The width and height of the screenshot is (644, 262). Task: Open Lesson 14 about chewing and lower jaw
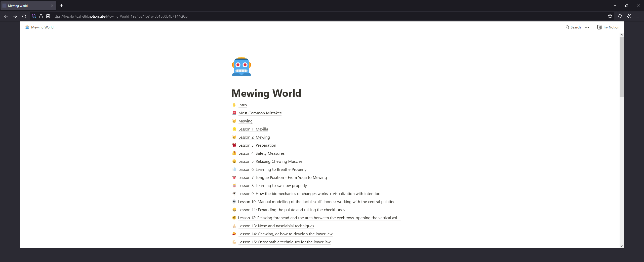285,234
